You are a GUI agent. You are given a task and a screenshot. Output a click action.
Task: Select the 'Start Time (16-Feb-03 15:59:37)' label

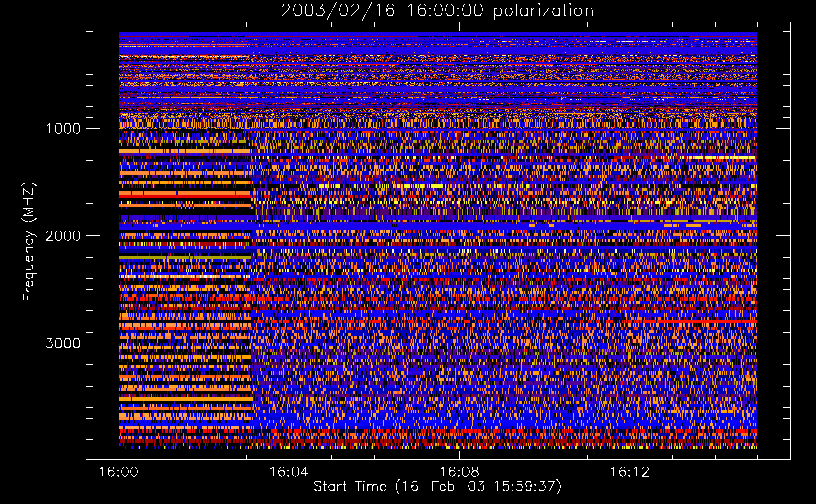tap(437, 487)
